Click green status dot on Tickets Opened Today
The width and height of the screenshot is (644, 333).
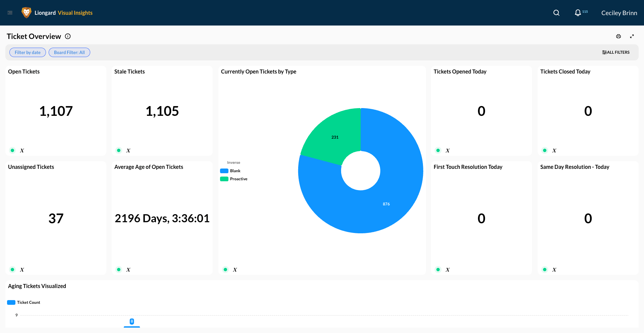pos(438,150)
